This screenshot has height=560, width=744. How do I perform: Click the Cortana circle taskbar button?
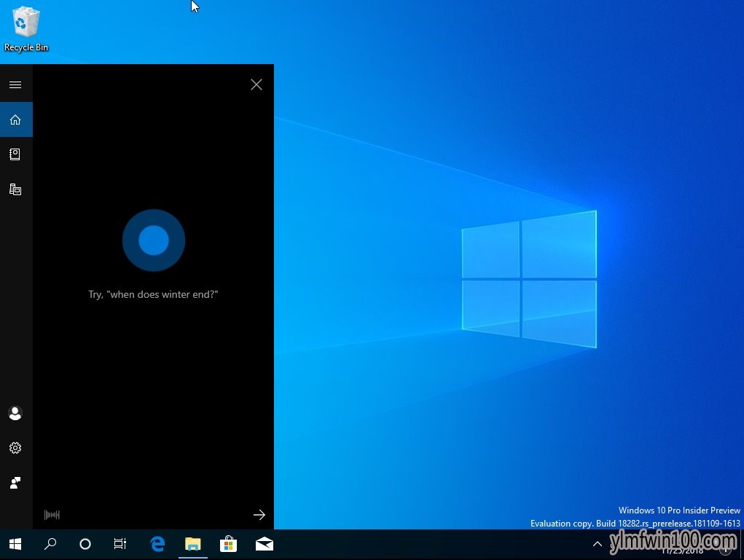85,544
